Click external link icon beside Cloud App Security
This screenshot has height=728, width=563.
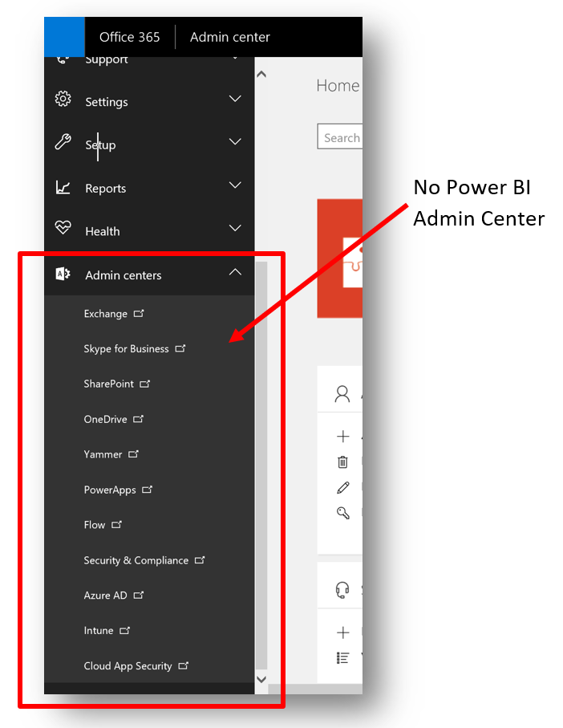coord(184,665)
